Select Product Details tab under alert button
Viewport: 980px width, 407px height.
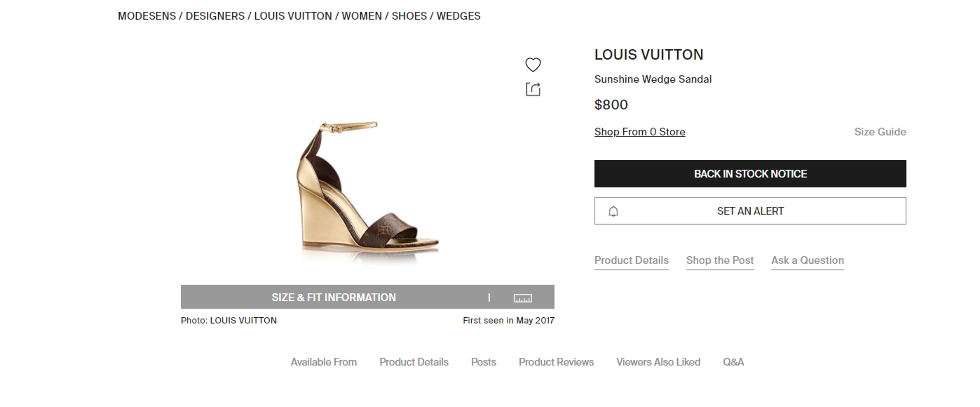[631, 260]
